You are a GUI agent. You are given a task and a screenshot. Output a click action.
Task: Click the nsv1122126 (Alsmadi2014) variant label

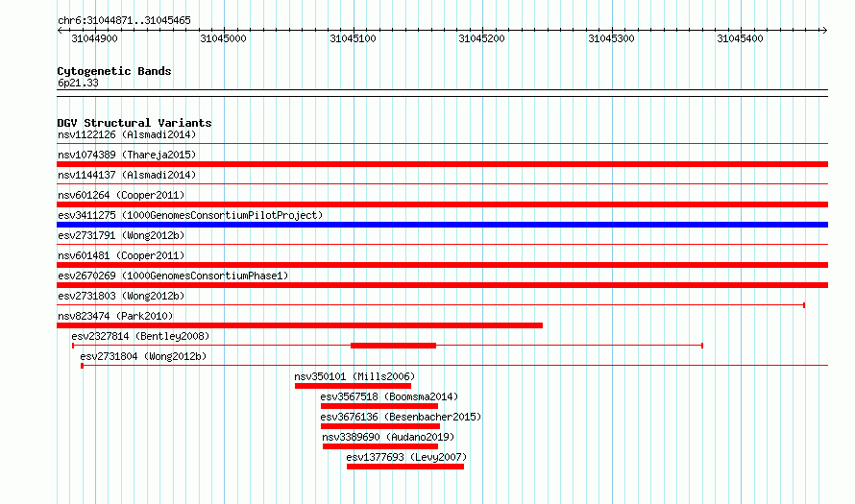coord(127,134)
